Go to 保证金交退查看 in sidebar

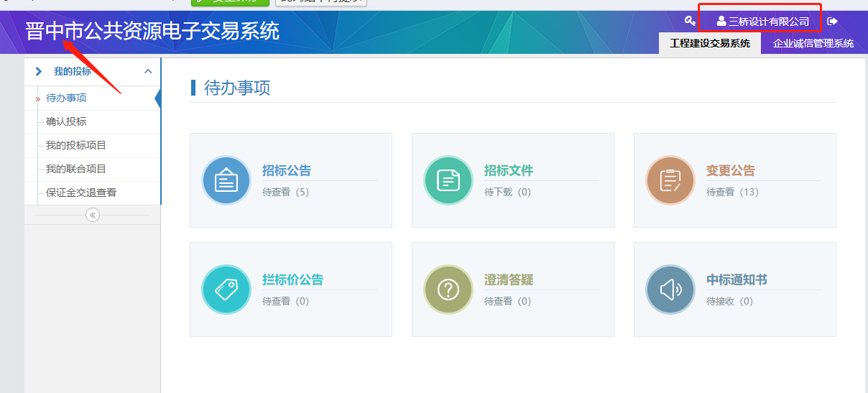(81, 193)
